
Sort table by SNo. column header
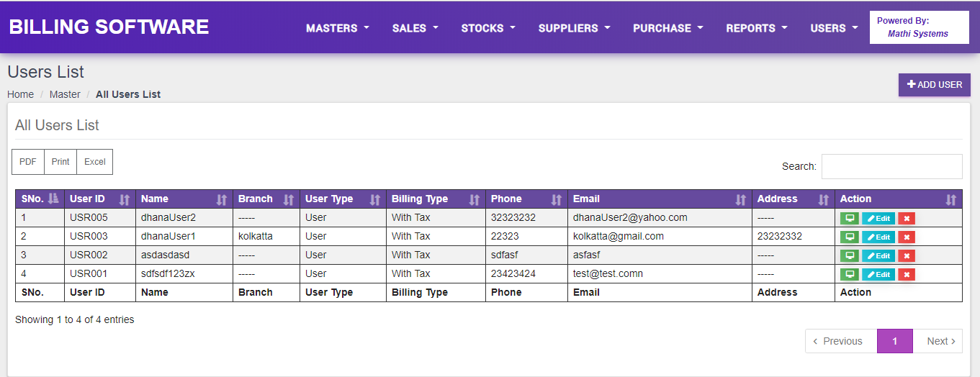click(x=40, y=199)
